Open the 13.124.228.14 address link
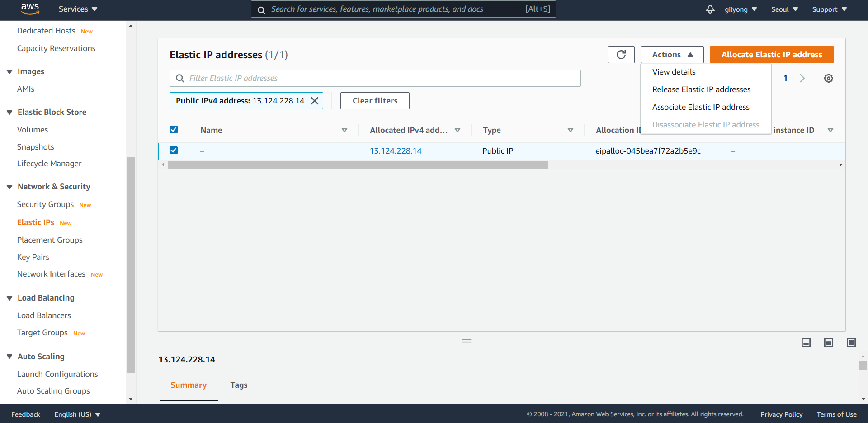Viewport: 868px width, 423px height. click(x=396, y=151)
